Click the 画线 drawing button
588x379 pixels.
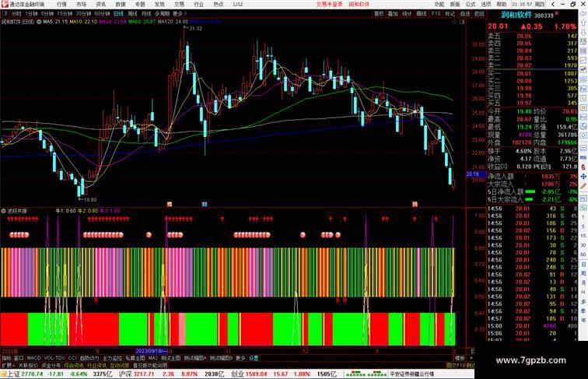click(x=421, y=13)
